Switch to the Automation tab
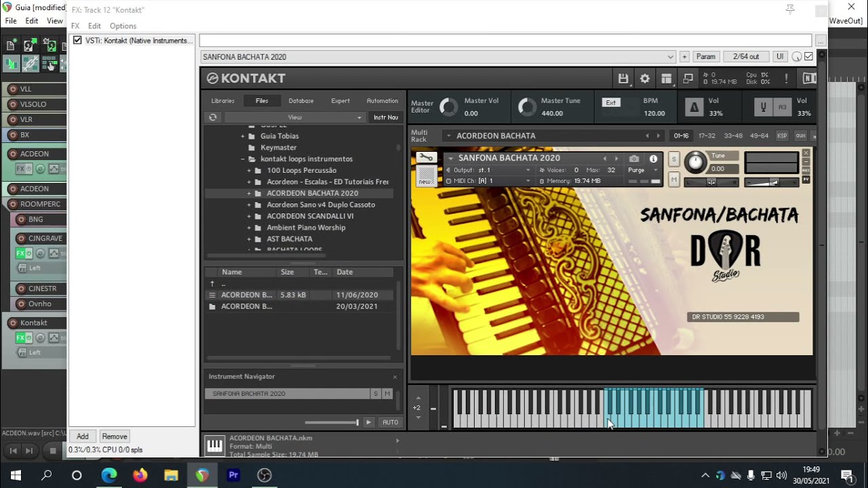 [382, 101]
